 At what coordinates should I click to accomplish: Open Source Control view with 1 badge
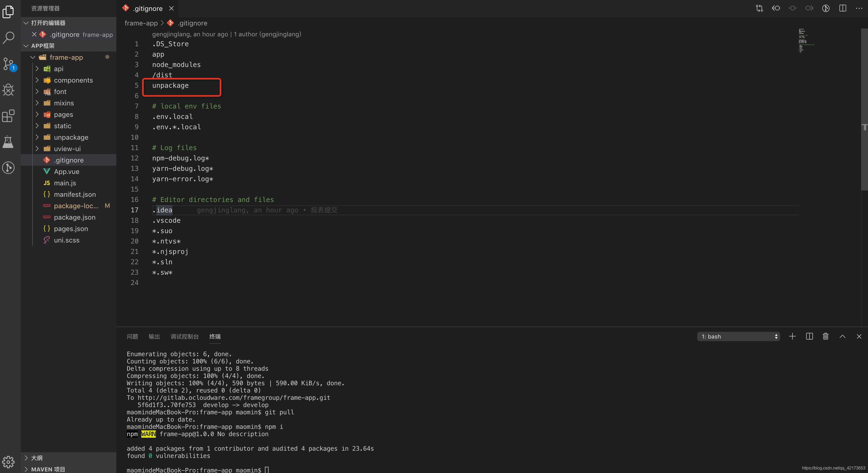pos(9,64)
